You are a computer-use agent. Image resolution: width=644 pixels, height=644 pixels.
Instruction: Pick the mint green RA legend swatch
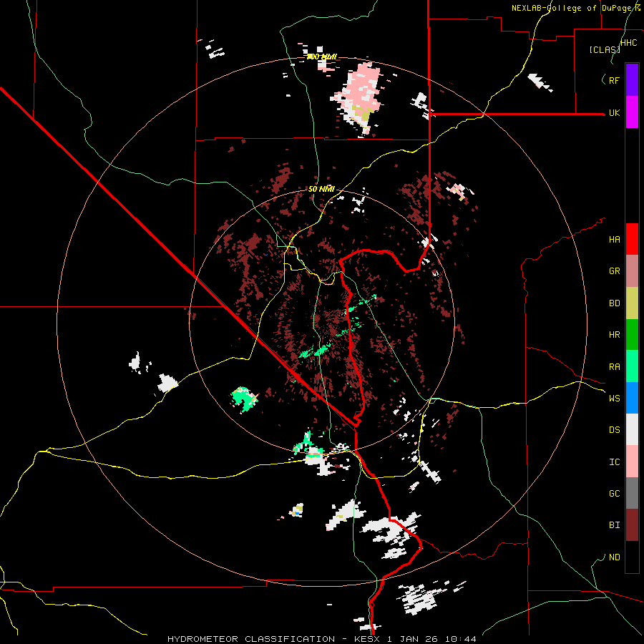coord(632,366)
